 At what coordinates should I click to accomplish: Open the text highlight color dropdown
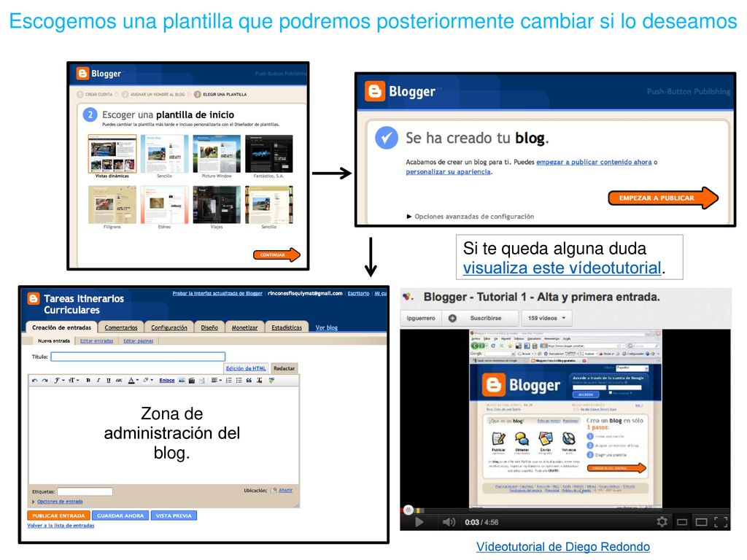148,381
